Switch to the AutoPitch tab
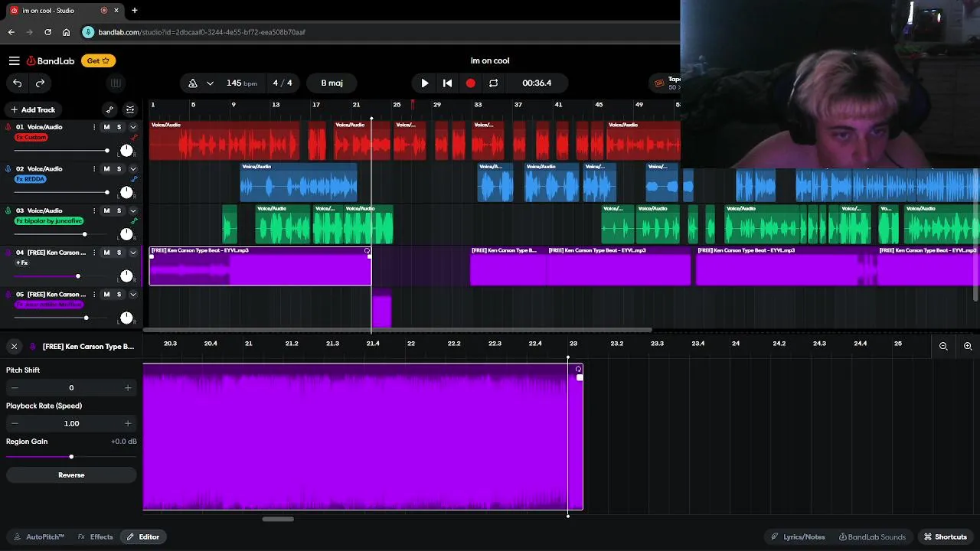 38,537
